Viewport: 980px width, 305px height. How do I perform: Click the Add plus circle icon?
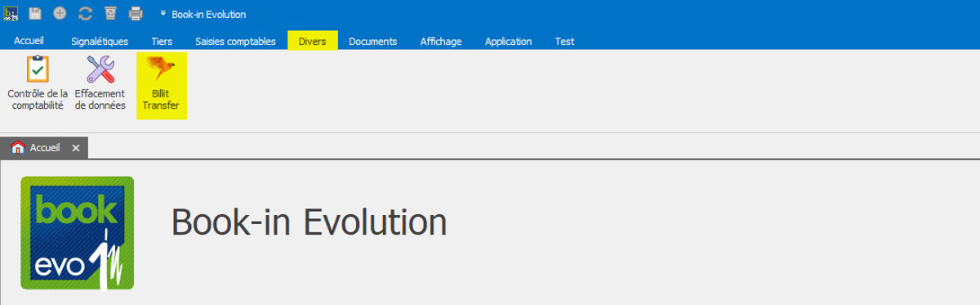click(x=60, y=13)
